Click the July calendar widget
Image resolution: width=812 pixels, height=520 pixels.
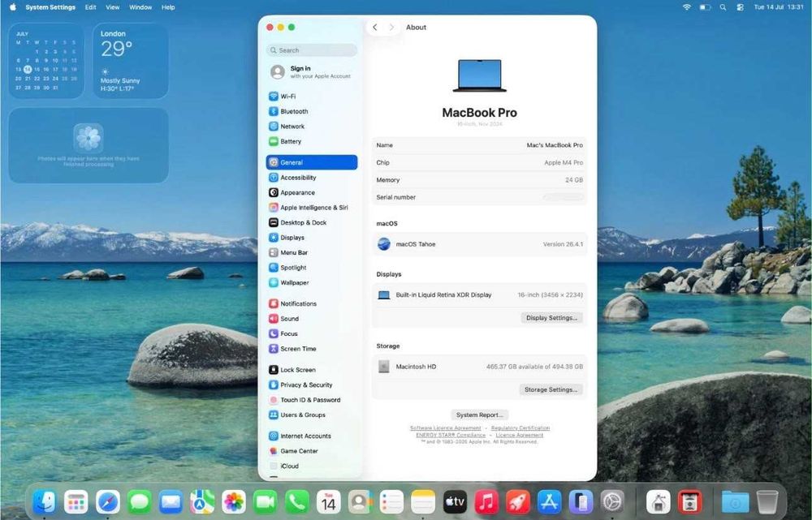[x=46, y=61]
